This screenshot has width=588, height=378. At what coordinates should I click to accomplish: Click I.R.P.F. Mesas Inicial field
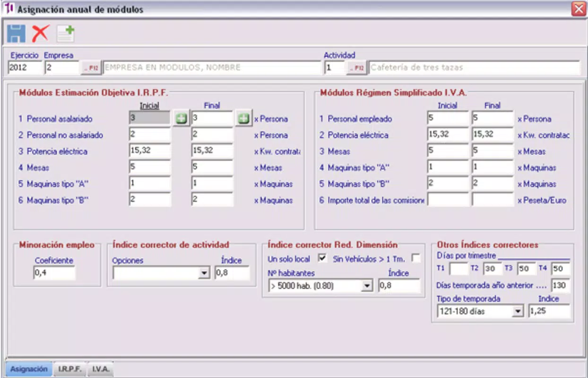pyautogui.click(x=149, y=168)
